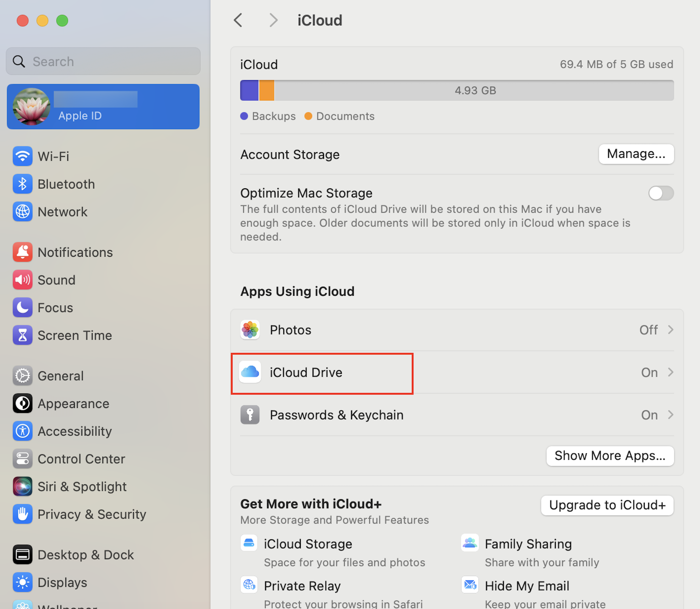Open the Photos iCloud row
This screenshot has width=700, height=609.
tap(457, 330)
